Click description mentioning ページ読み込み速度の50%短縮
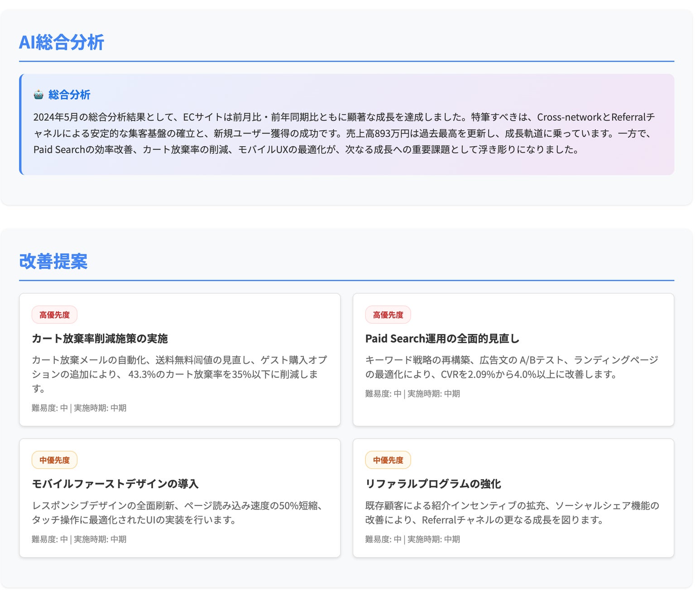This screenshot has height=611, width=700. [178, 512]
